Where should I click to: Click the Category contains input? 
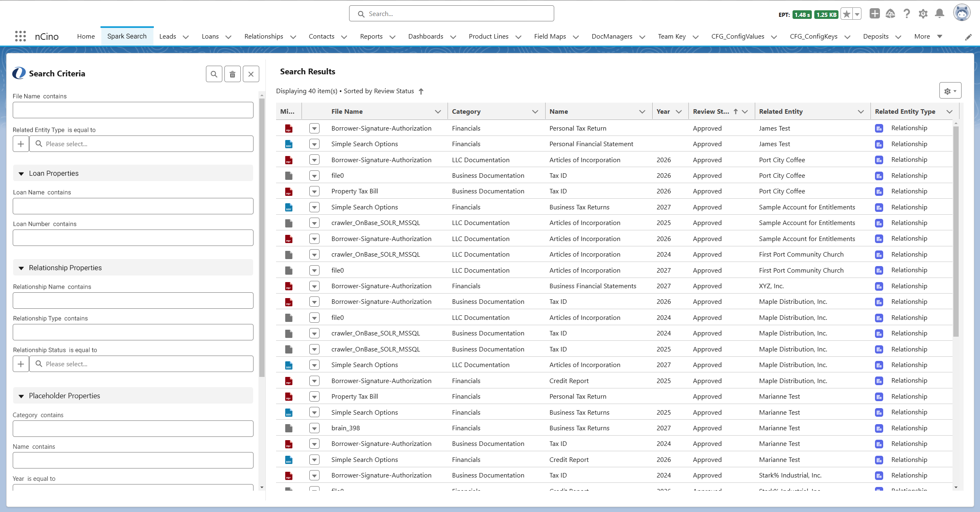click(133, 429)
